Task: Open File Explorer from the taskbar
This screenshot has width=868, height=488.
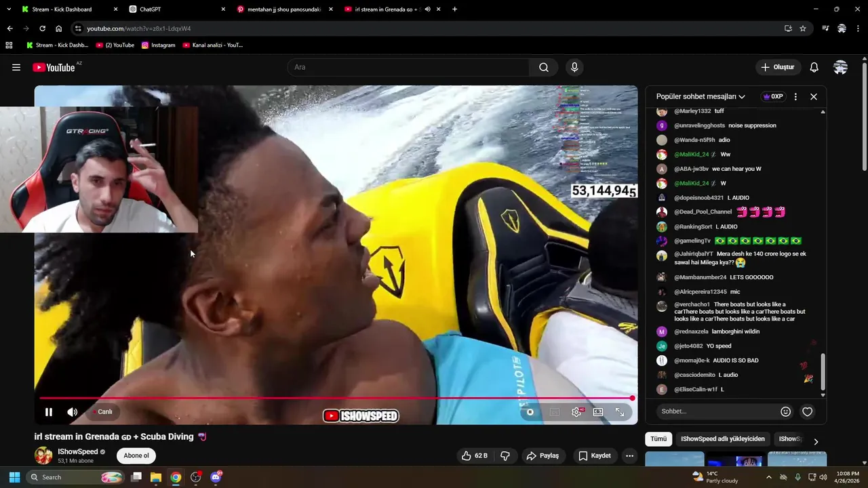Action: (x=156, y=477)
